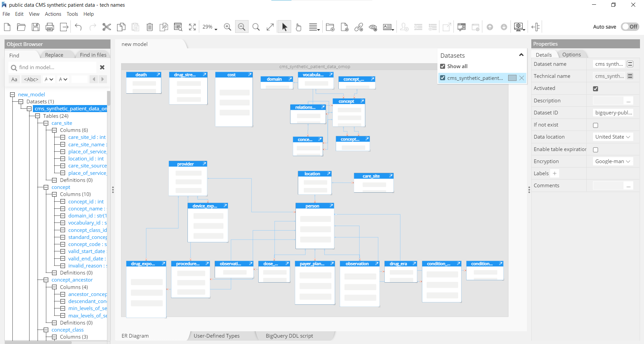Click the dataset color swatch
Image resolution: width=644 pixels, height=344 pixels.
[x=512, y=78]
